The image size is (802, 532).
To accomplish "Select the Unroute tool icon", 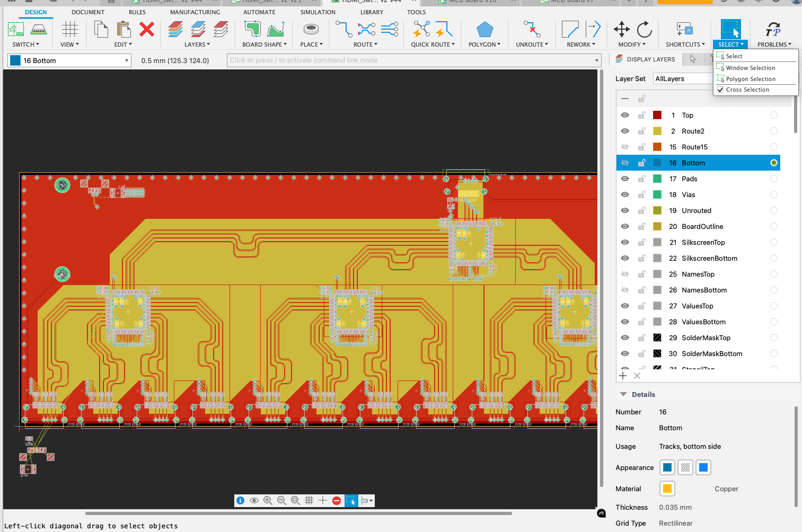I will pos(532,30).
